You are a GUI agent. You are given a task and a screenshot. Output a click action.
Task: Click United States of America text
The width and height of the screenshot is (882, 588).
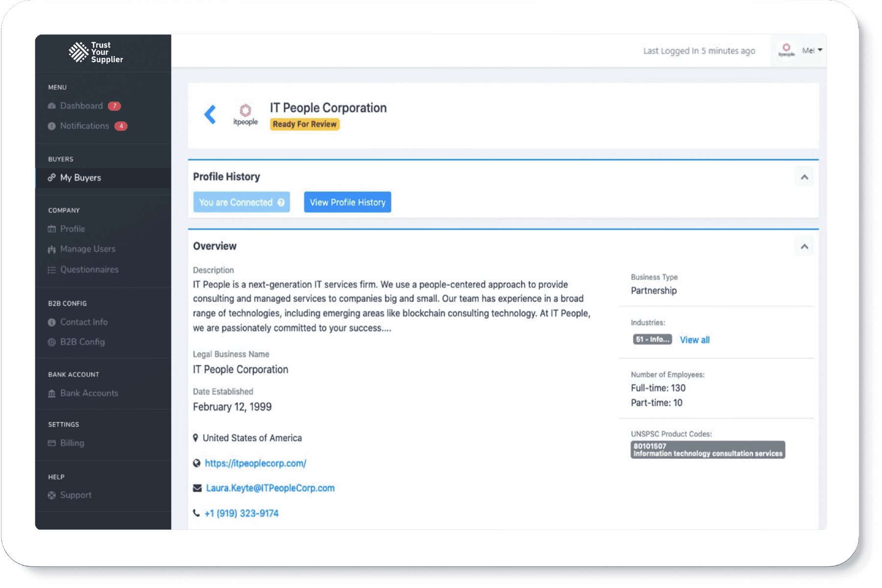click(252, 438)
